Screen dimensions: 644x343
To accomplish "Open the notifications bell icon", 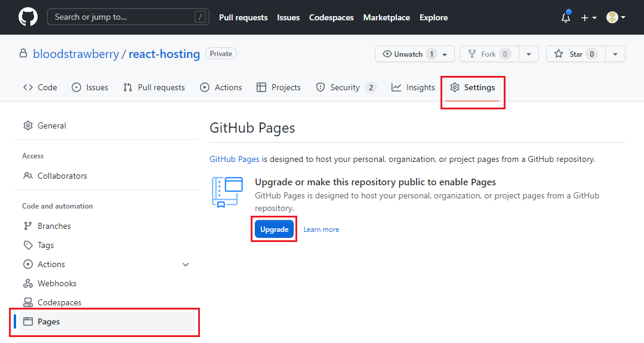I will (x=566, y=17).
